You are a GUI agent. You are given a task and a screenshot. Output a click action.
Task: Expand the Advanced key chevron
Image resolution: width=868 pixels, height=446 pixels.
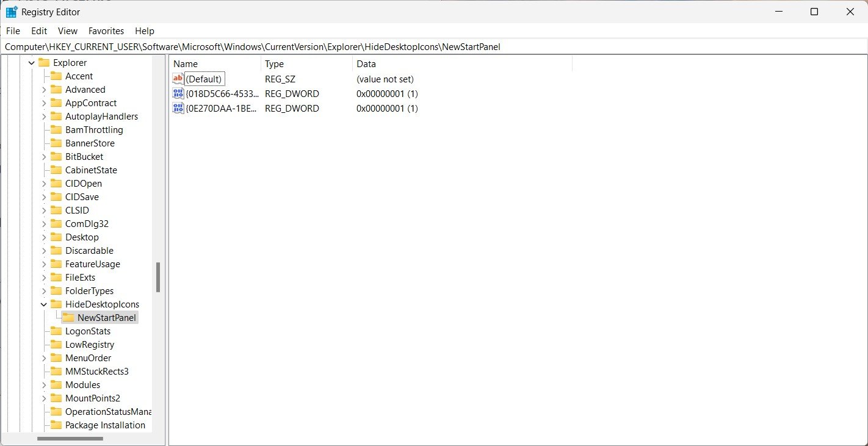44,89
